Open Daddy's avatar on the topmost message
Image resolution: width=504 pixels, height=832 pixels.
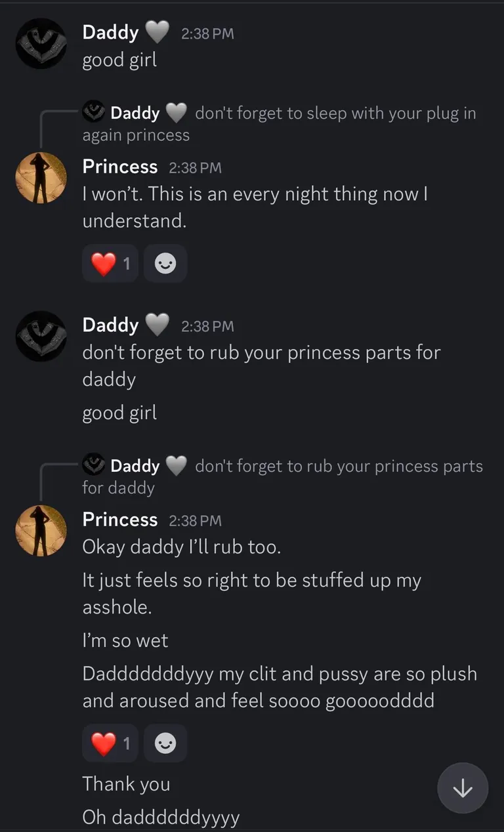pyautogui.click(x=41, y=43)
